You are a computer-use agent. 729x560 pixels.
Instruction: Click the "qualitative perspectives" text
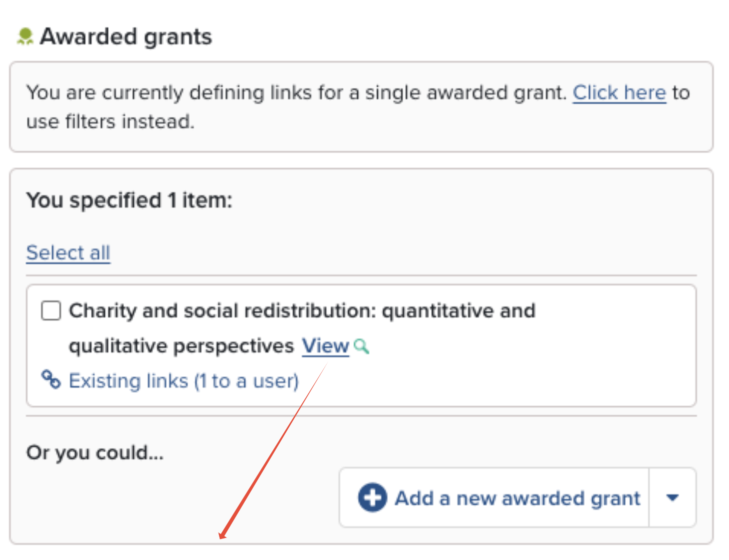point(182,346)
